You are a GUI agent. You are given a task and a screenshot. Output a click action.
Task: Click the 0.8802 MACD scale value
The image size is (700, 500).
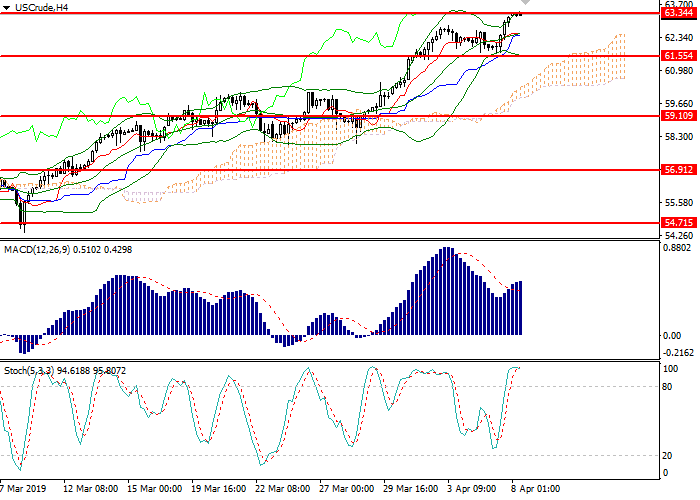pos(679,247)
